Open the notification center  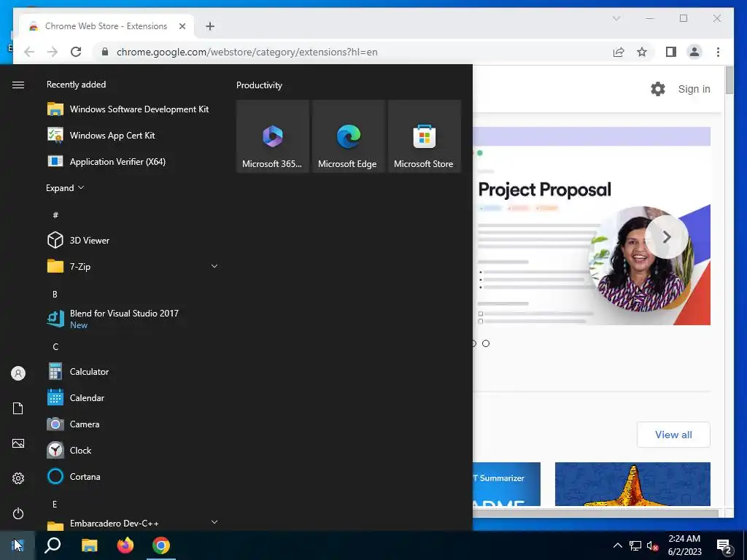tap(724, 545)
